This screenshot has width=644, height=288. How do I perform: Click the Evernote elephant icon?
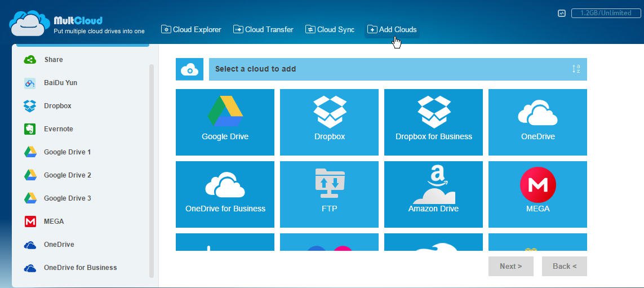tap(30, 129)
